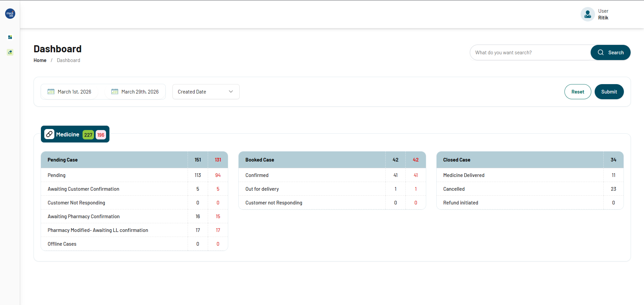Click the medi365 logo in the sidebar
Screen dimensions: 644x305
pos(10,14)
